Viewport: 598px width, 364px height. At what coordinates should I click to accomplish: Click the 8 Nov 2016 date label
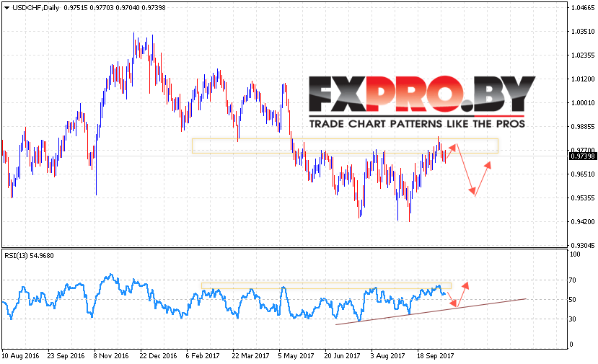point(111,355)
